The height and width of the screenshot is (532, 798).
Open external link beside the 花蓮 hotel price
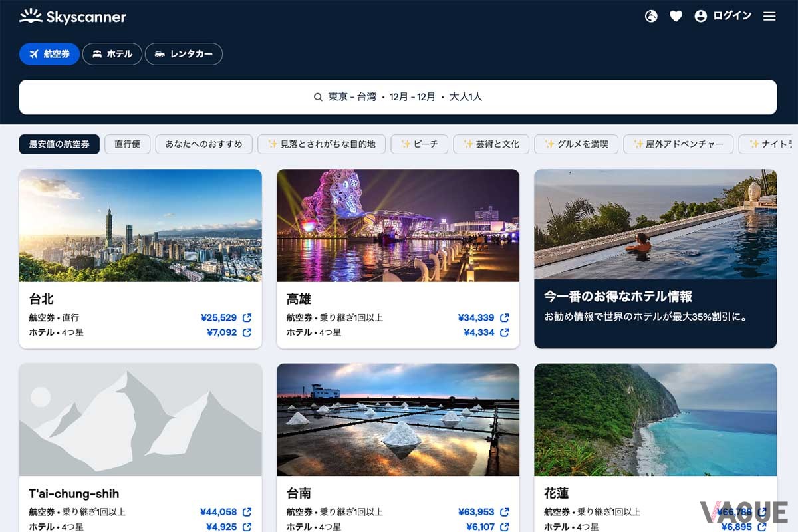tap(761, 527)
